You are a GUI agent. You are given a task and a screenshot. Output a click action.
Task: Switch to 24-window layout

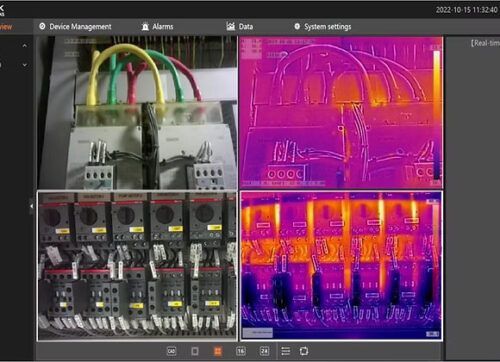[264, 351]
